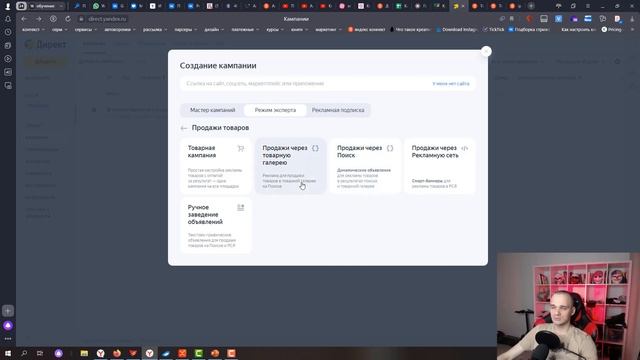
Task: Go back using arrow beside Продажи товаров
Action: (x=184, y=128)
